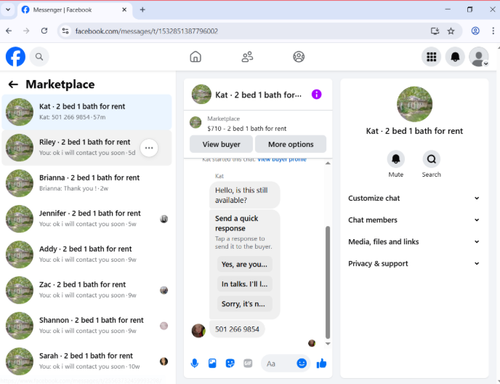Click chat scrollbar up arrow
The image size is (500, 384).
328,163
